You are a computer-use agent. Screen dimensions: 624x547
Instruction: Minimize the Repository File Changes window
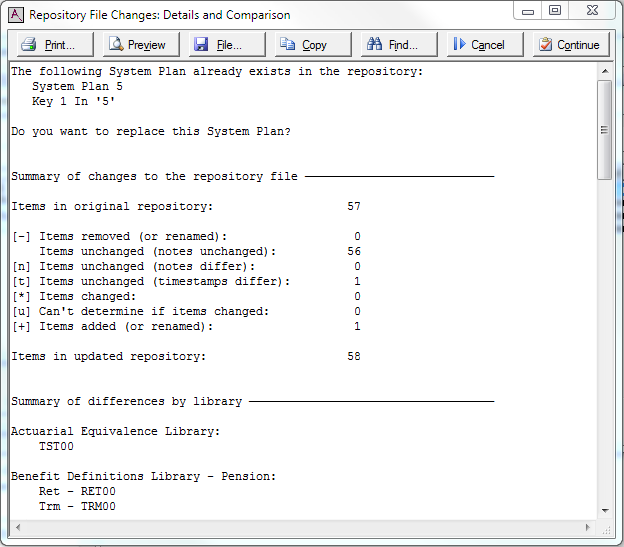529,11
